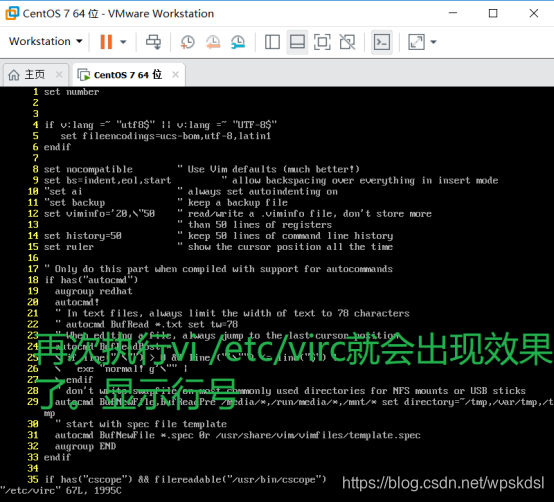
Task: Click 'augroup END' on line 32
Action: click(85, 446)
